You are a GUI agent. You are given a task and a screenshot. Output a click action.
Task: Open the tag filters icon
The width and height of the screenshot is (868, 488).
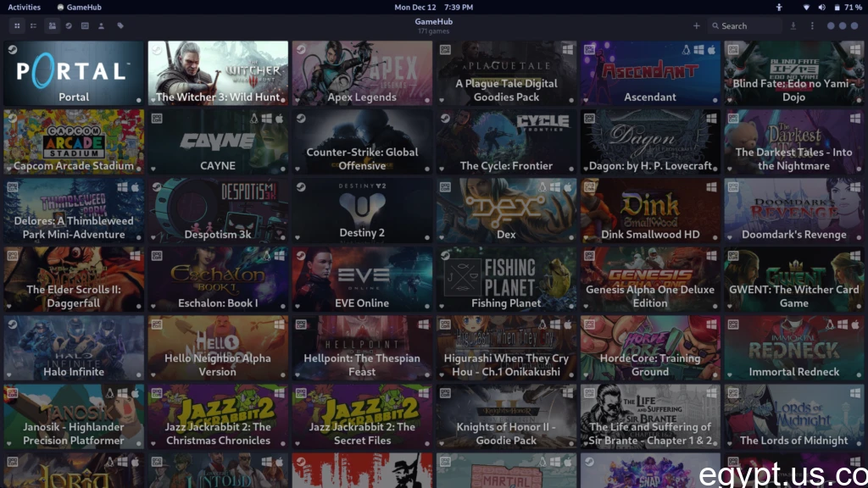(x=120, y=26)
